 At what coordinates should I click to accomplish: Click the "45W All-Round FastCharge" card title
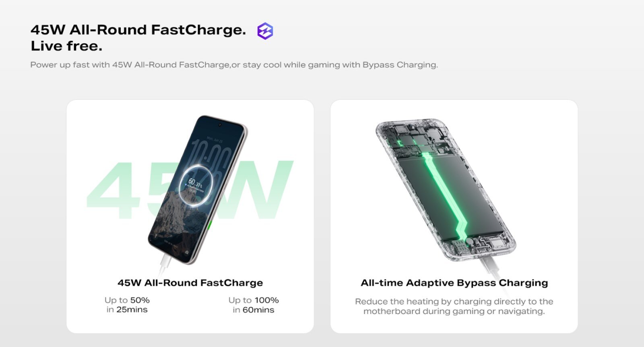coord(190,283)
